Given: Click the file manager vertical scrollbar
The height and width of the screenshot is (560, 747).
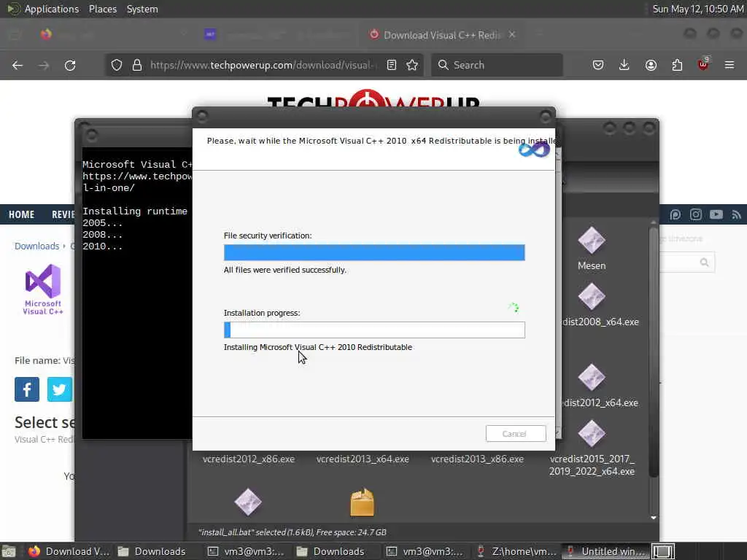Looking at the screenshot, I should pyautogui.click(x=654, y=352).
